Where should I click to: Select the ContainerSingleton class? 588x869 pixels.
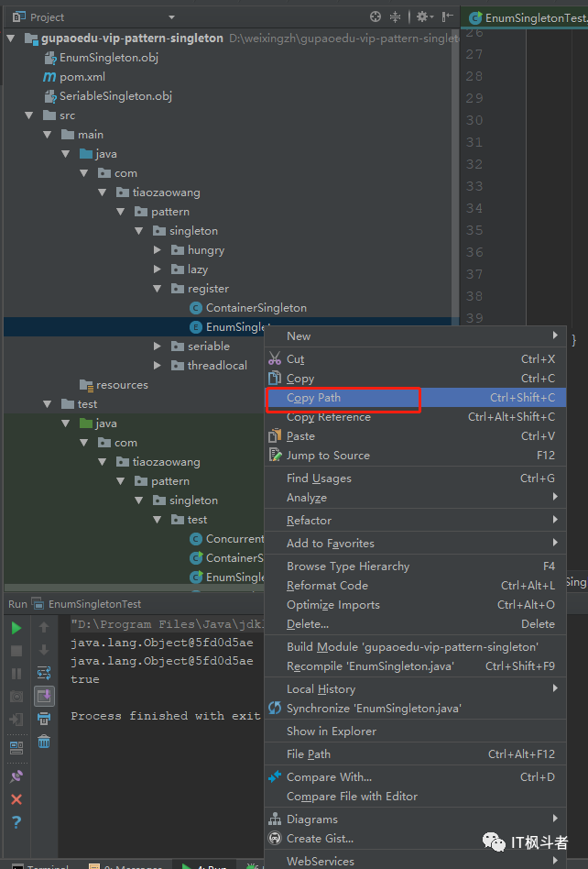[x=248, y=308]
